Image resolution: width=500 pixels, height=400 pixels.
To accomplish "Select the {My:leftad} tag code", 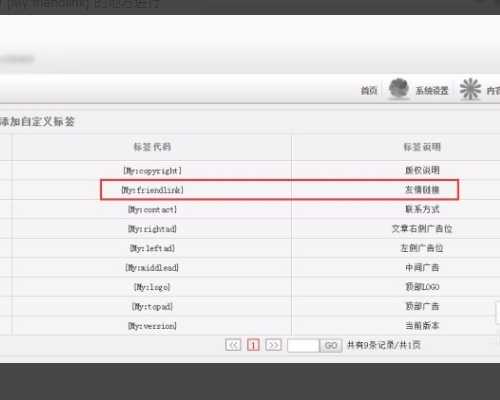I will pos(152,248).
